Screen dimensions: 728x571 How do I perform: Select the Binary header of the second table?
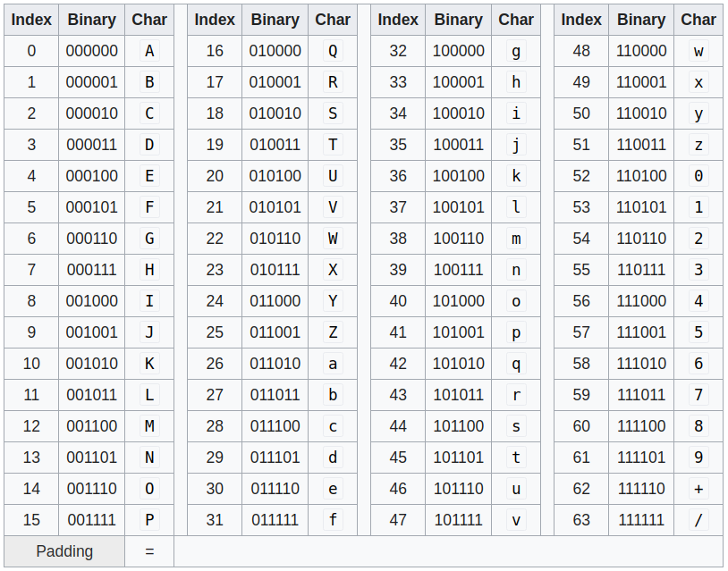(x=275, y=20)
